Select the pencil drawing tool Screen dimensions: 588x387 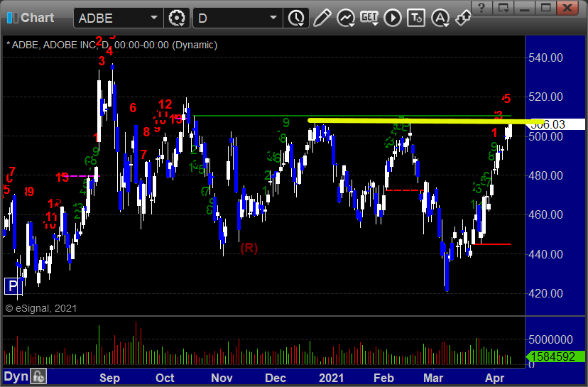(322, 18)
